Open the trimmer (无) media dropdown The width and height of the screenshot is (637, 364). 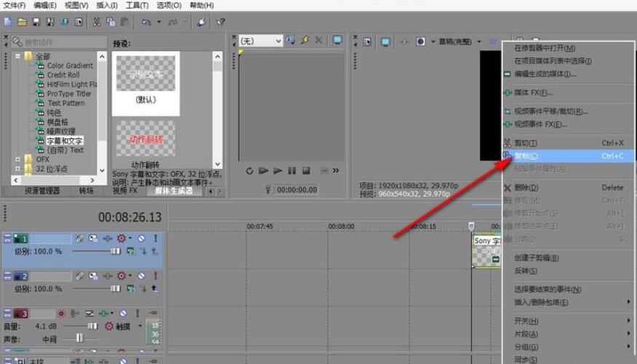tap(261, 41)
